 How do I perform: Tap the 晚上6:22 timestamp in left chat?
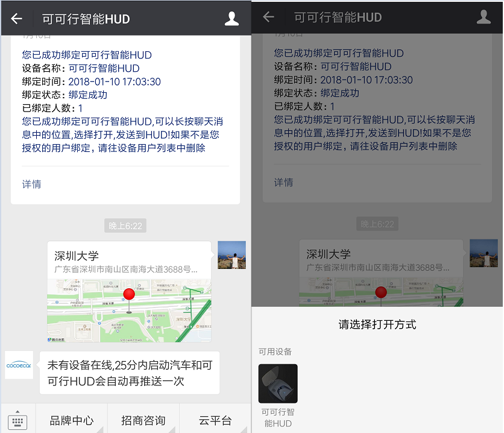[x=125, y=226]
